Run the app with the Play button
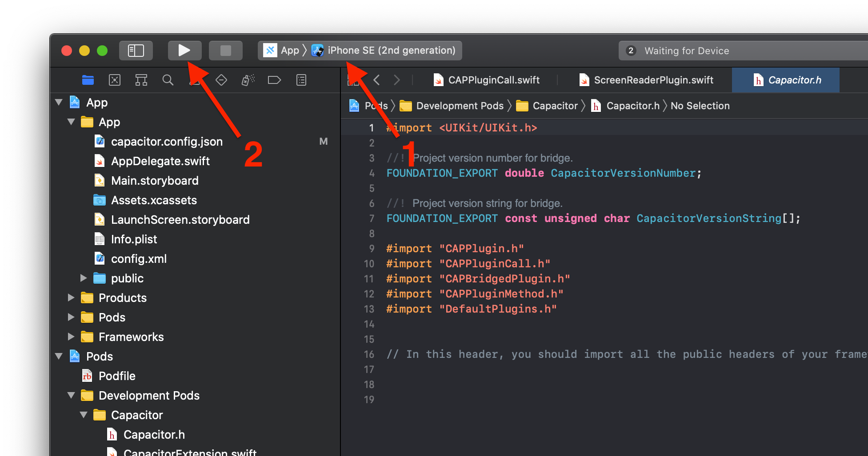 184,50
